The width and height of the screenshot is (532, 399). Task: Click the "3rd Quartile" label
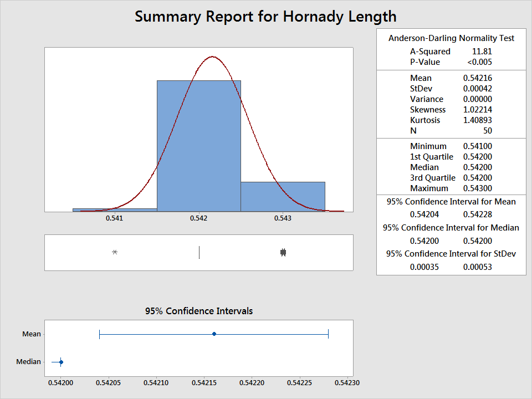click(x=433, y=178)
